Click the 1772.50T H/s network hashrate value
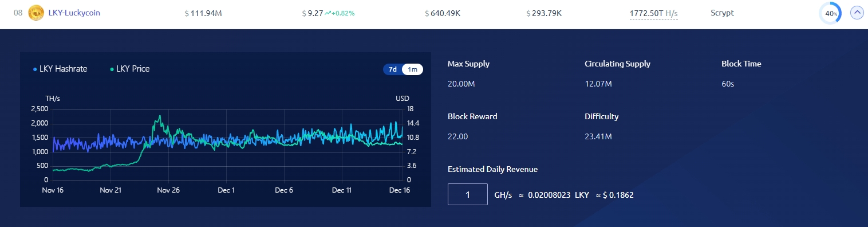 (x=653, y=13)
